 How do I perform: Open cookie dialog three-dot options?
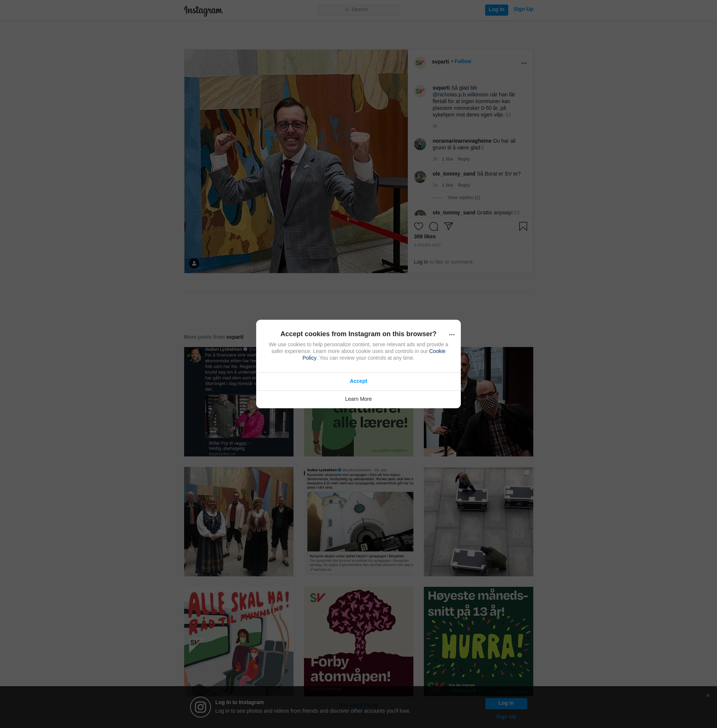[451, 335]
